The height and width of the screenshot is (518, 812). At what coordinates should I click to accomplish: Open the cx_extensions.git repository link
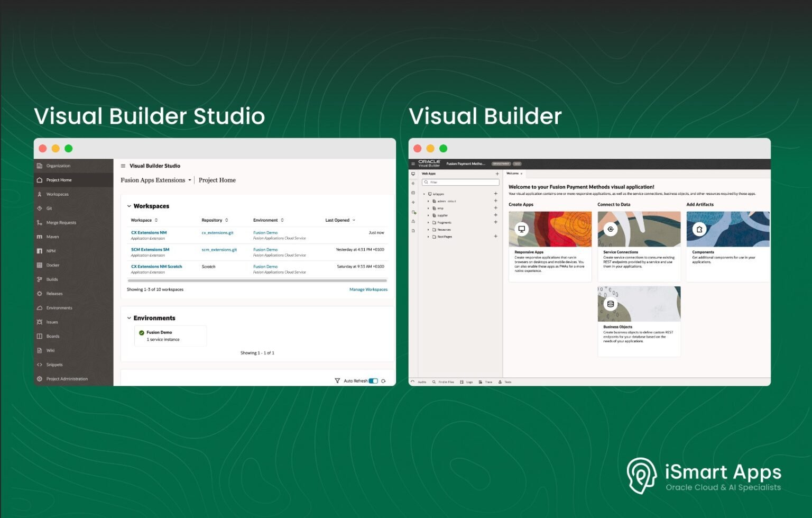click(x=217, y=233)
